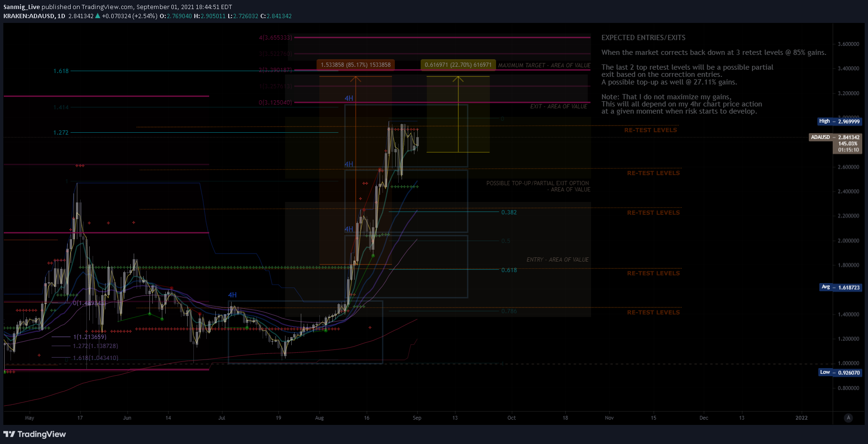
Task: Click the Sanmig_Live author name
Action: (x=21, y=7)
